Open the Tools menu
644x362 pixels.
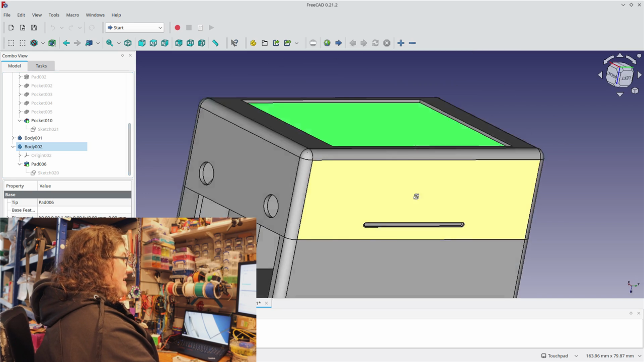(x=54, y=15)
